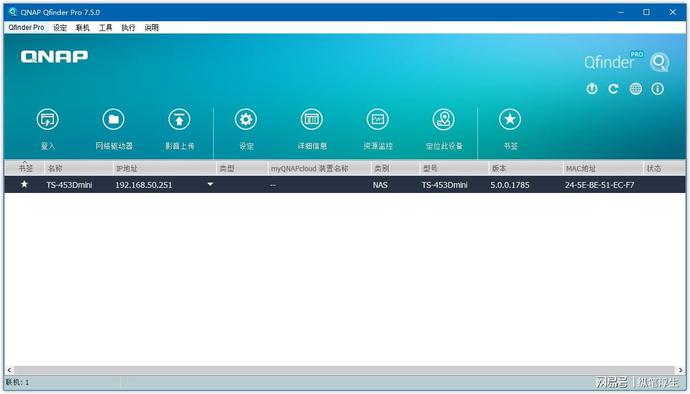Image resolution: width=690 pixels, height=394 pixels.
Task: Click the 登入 login icon
Action: pyautogui.click(x=48, y=119)
